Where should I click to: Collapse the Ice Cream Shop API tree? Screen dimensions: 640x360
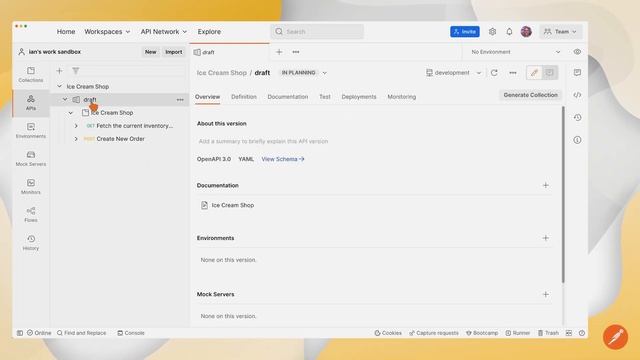60,87
